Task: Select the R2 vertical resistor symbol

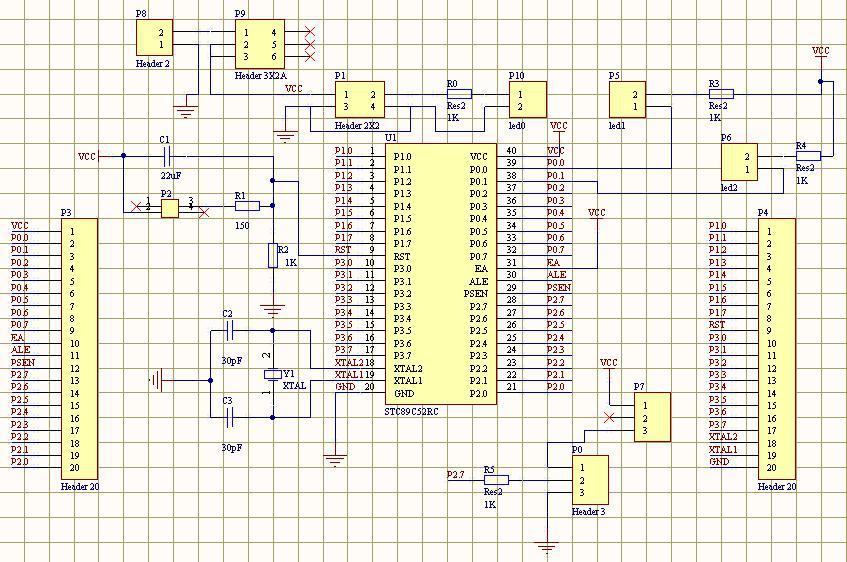Action: [273, 256]
